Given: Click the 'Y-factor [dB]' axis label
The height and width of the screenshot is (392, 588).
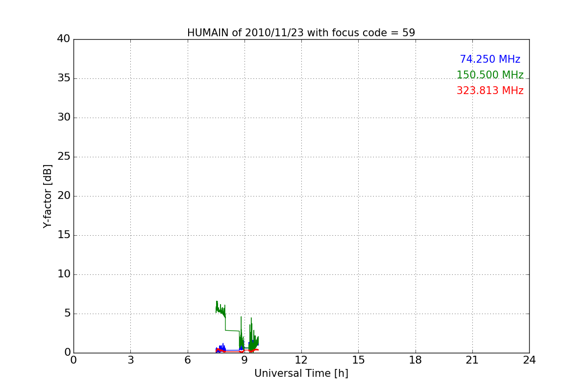Looking at the screenshot, I should click(48, 196).
